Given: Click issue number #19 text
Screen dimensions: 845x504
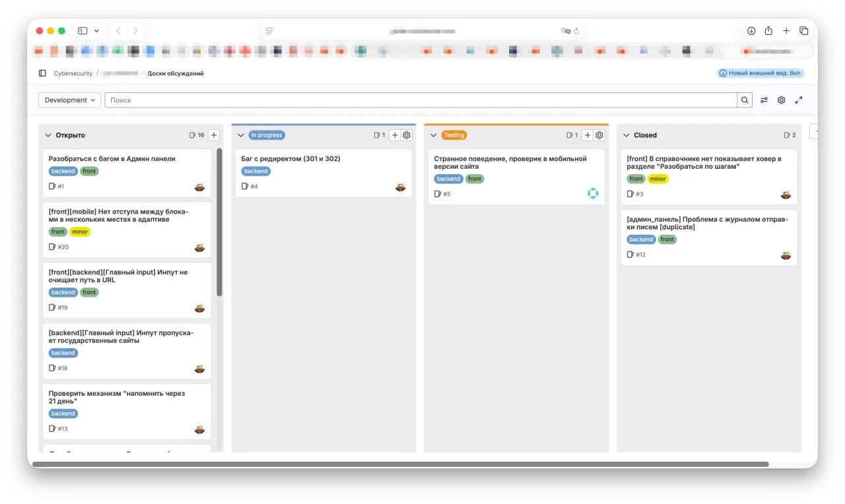Looking at the screenshot, I should click(63, 307).
